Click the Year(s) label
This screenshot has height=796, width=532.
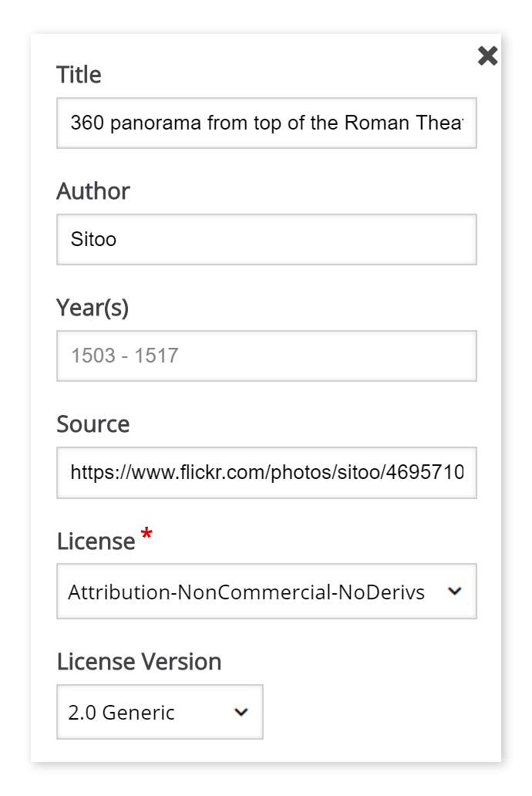[93, 308]
